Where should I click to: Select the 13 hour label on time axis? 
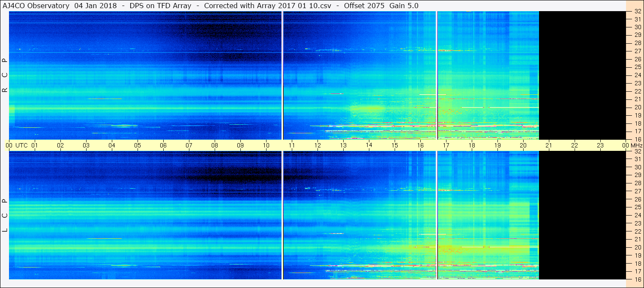coord(343,145)
